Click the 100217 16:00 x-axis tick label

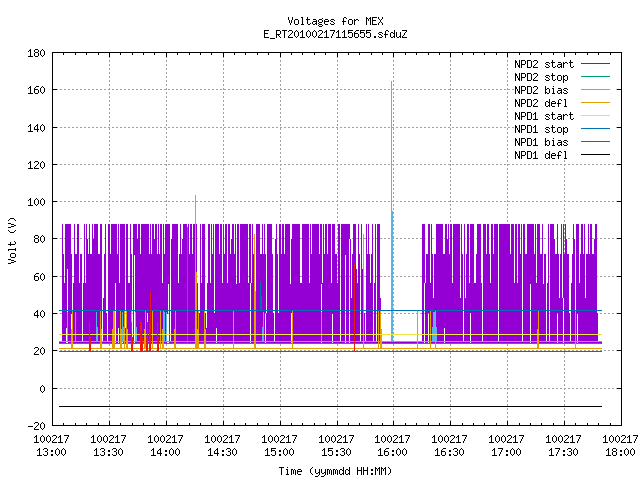(x=392, y=445)
